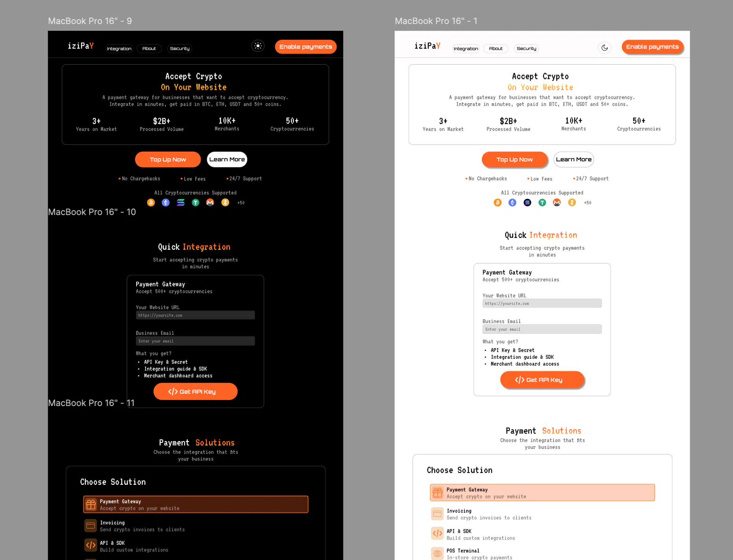Viewport: 733px width, 560px height.
Task: Toggle the moon theme switch in the light header
Action: (605, 48)
